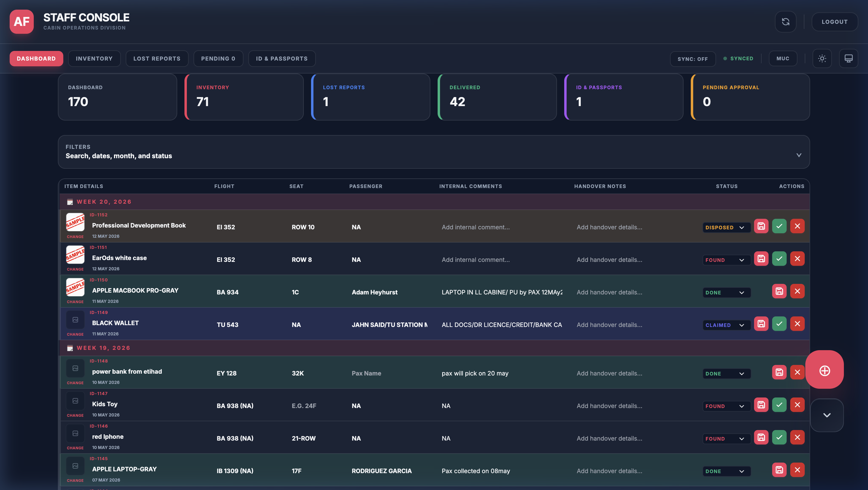Delete the Professional Development Book entry

click(x=797, y=226)
